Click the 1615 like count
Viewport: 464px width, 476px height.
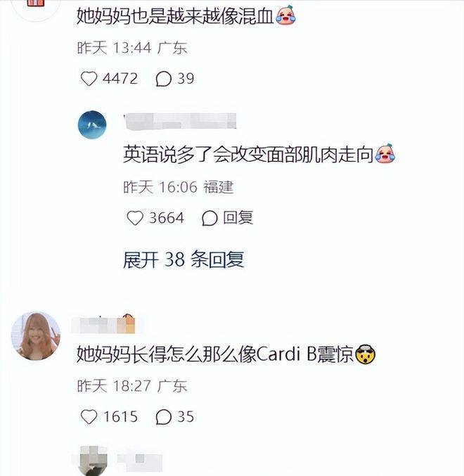click(120, 417)
